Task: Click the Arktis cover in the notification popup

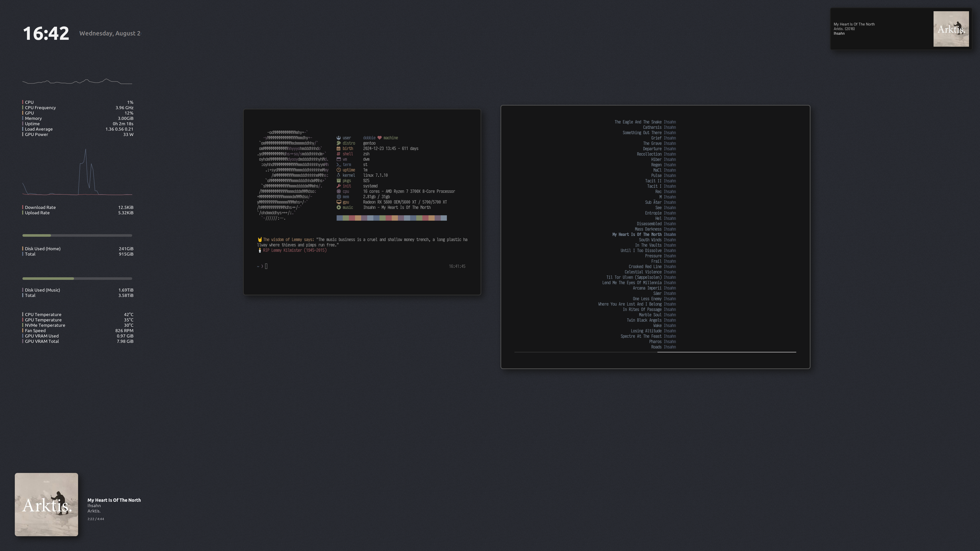Action: coord(951,29)
